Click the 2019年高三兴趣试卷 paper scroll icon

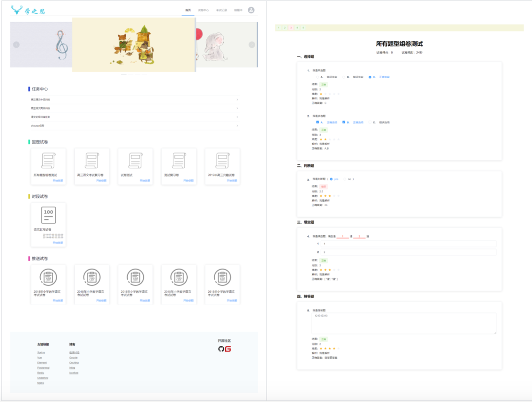[222, 161]
